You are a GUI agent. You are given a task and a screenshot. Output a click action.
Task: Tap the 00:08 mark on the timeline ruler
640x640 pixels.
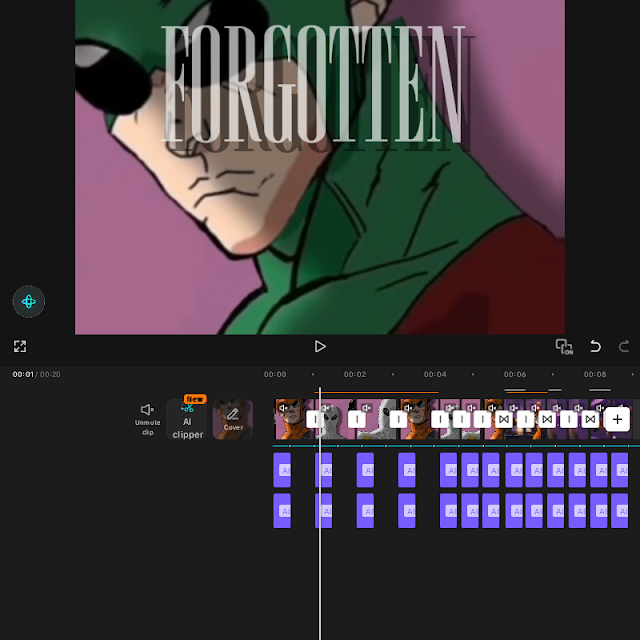tap(595, 374)
